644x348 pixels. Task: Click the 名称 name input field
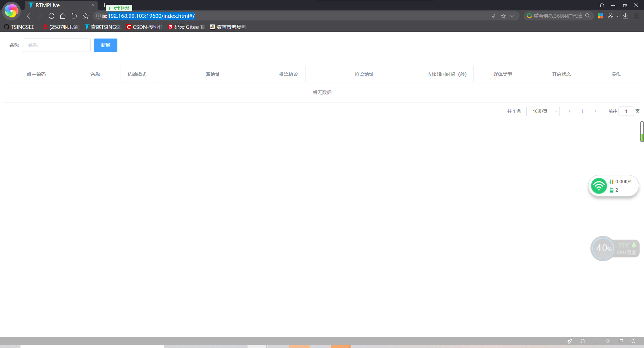(x=56, y=45)
